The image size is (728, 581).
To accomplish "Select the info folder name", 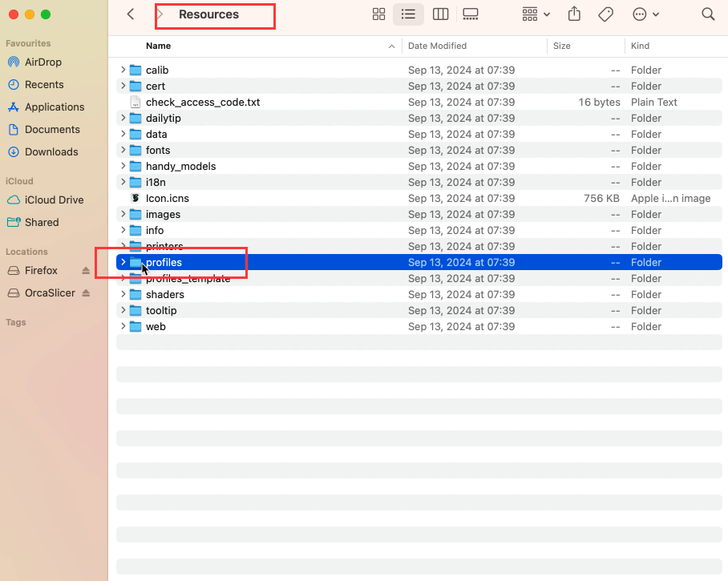I will [155, 230].
